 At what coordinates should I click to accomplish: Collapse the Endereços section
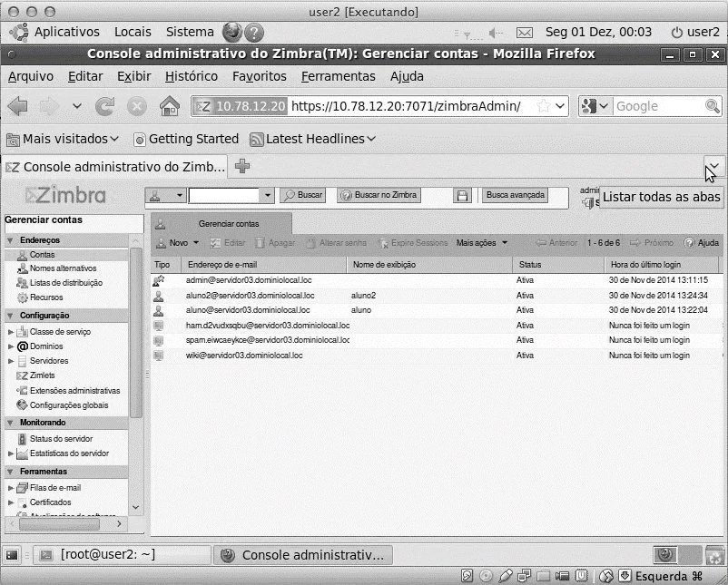point(10,240)
